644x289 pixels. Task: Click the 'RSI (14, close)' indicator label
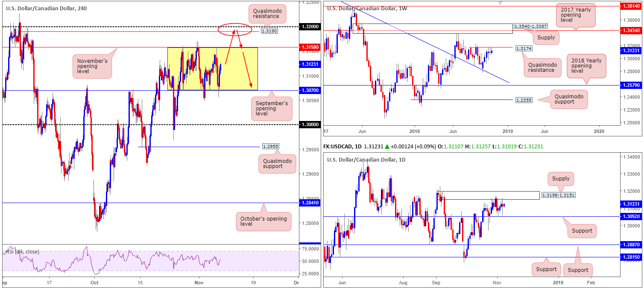[x=22, y=252]
